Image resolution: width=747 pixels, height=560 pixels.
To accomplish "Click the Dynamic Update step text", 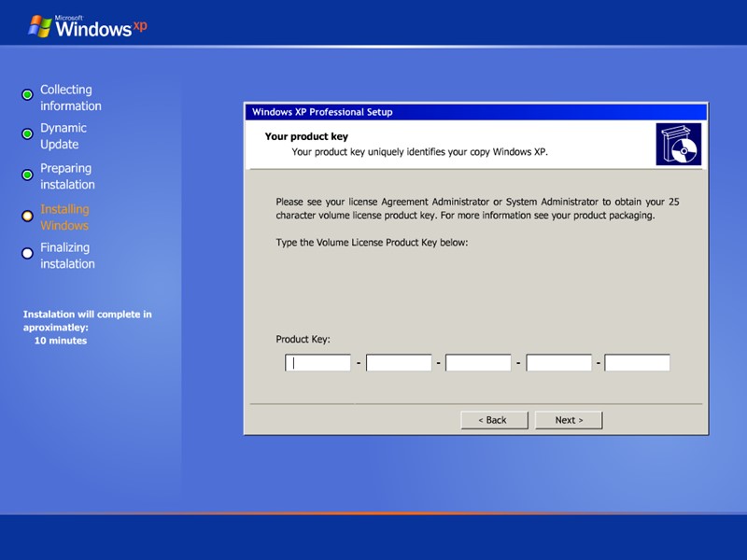I will pyautogui.click(x=63, y=136).
